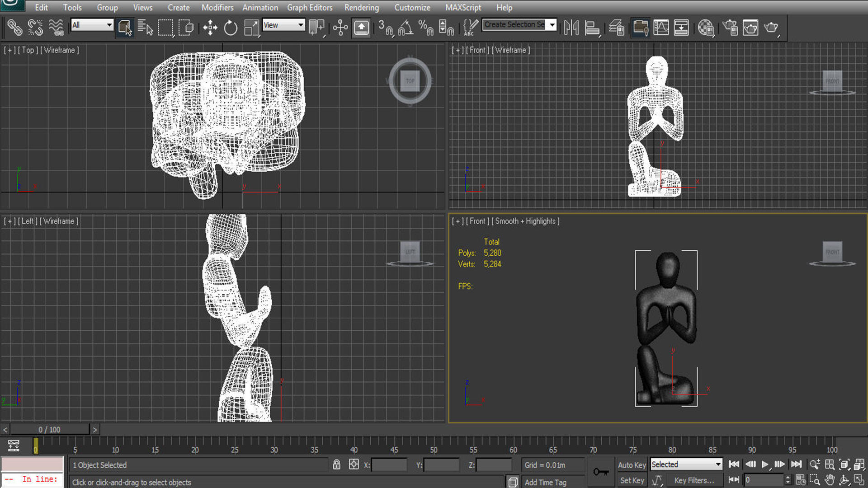Toggle Angle Snap

tap(406, 28)
